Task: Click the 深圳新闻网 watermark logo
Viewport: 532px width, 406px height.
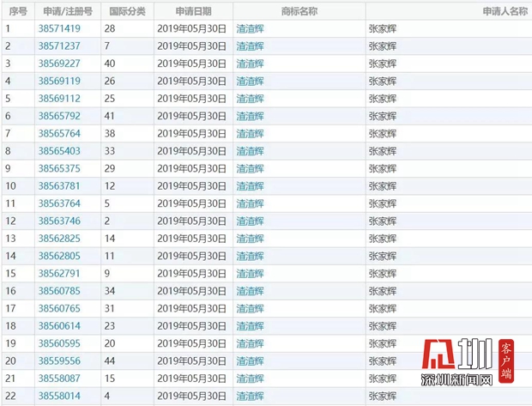Action: pyautogui.click(x=472, y=365)
